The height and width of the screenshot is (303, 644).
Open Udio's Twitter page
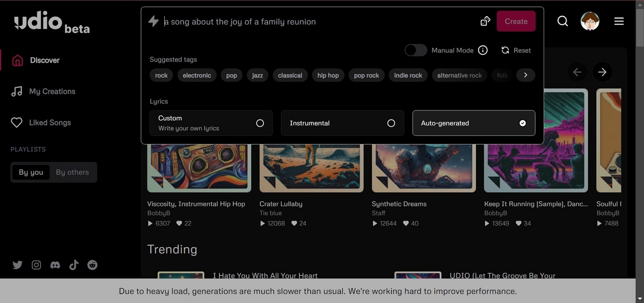18,265
